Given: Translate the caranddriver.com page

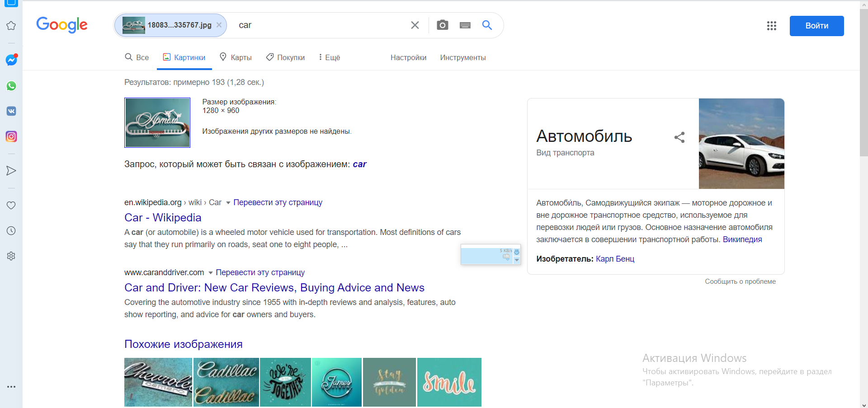Looking at the screenshot, I should pyautogui.click(x=260, y=272).
